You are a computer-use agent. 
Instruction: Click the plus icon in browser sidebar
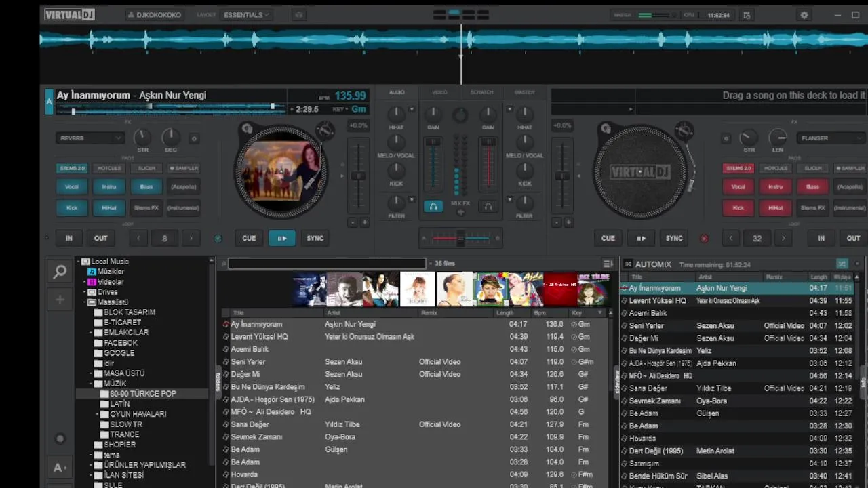[60, 300]
